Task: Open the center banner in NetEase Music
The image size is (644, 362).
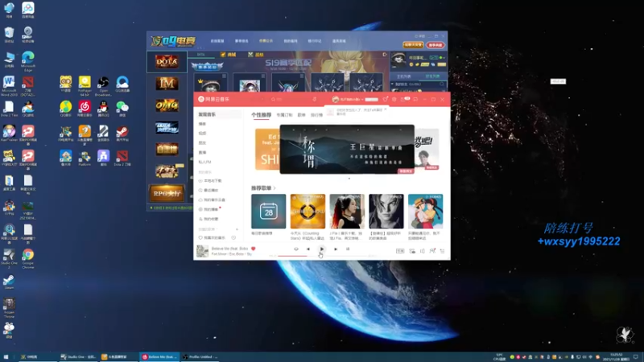Action: coord(347,150)
